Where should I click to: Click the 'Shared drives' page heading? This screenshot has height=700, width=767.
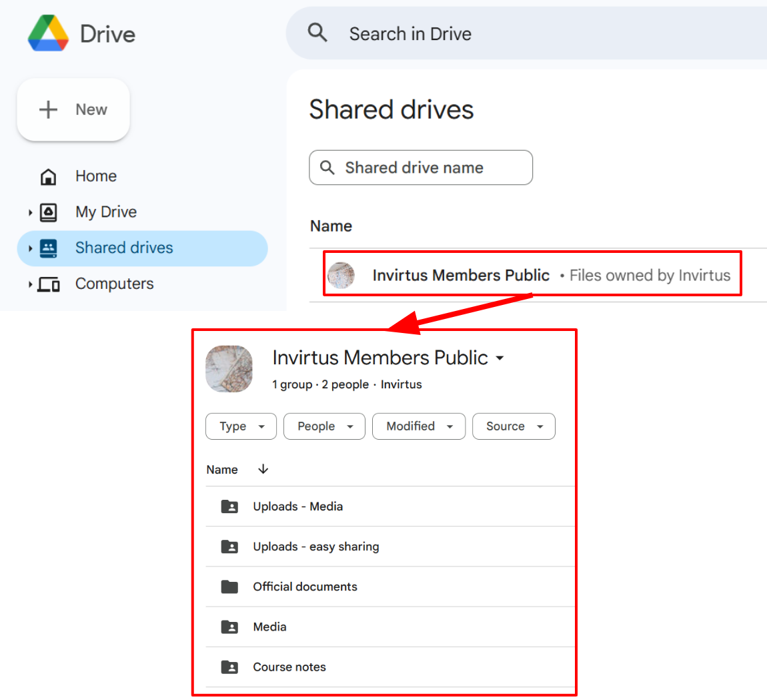pos(392,109)
